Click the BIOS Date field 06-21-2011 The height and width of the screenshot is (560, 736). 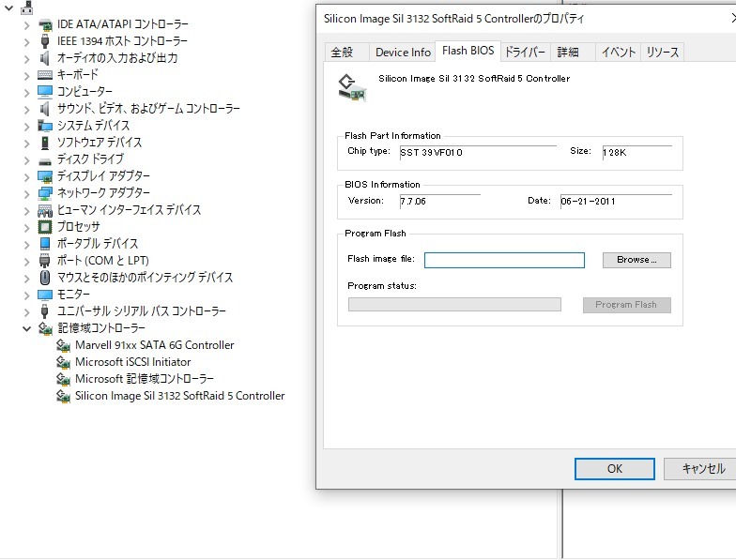pyautogui.click(x=616, y=201)
